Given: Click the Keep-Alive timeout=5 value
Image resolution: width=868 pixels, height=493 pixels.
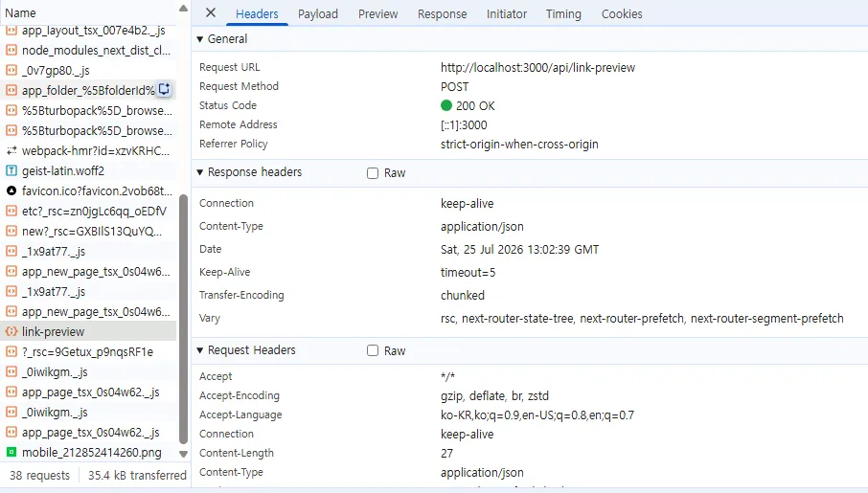Looking at the screenshot, I should [x=468, y=273].
